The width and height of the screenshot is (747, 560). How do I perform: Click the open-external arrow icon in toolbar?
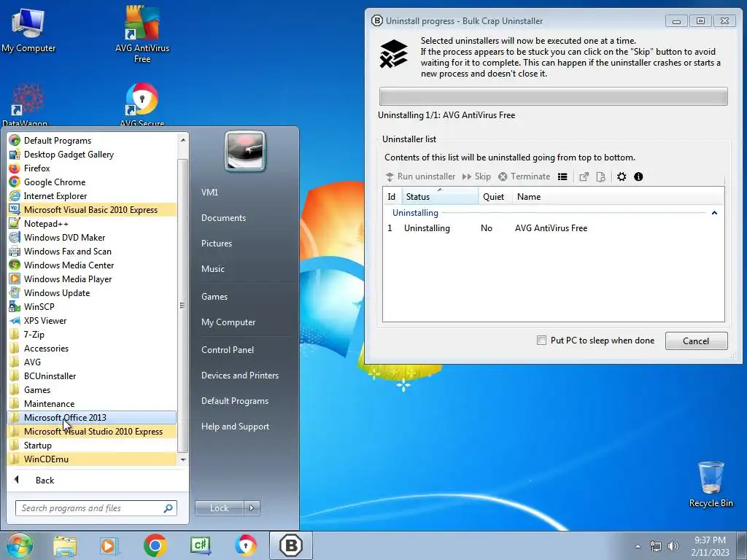584,176
